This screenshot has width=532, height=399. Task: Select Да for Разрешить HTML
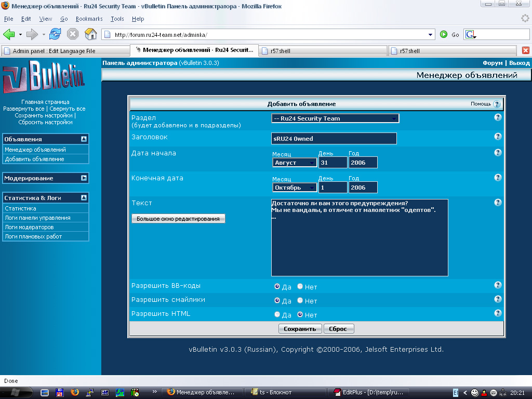pyautogui.click(x=277, y=314)
